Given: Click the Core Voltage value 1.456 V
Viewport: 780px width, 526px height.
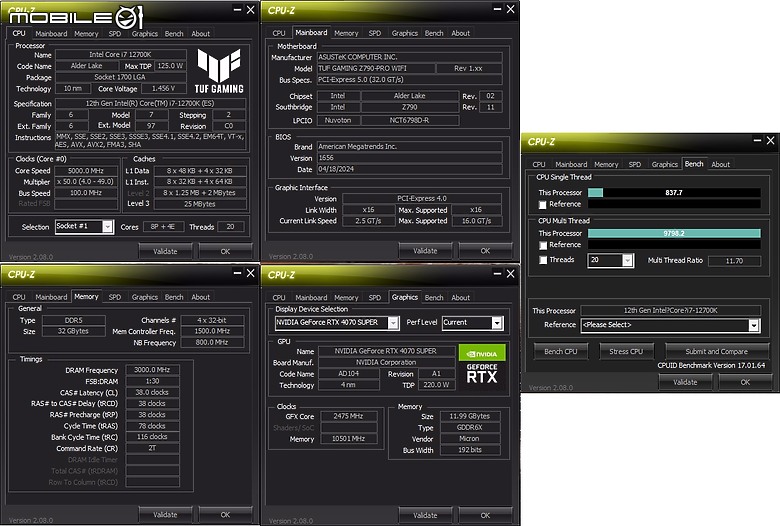Looking at the screenshot, I should 163,89.
